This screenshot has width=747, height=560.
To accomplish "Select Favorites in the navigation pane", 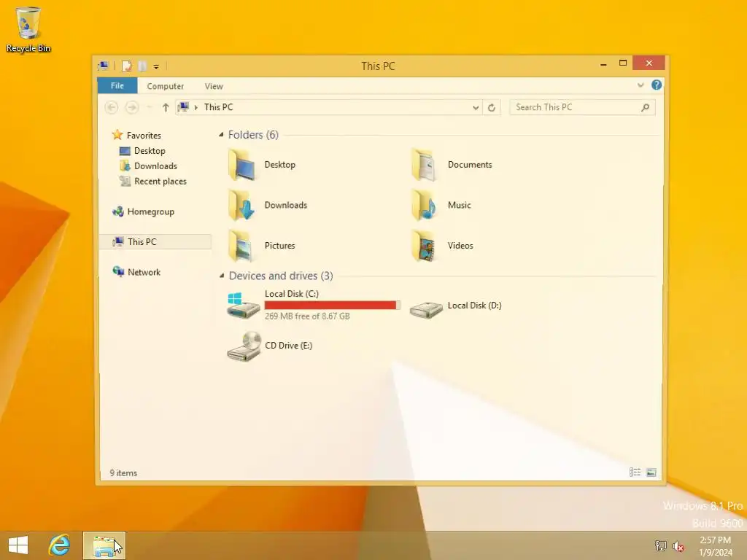I will (144, 136).
